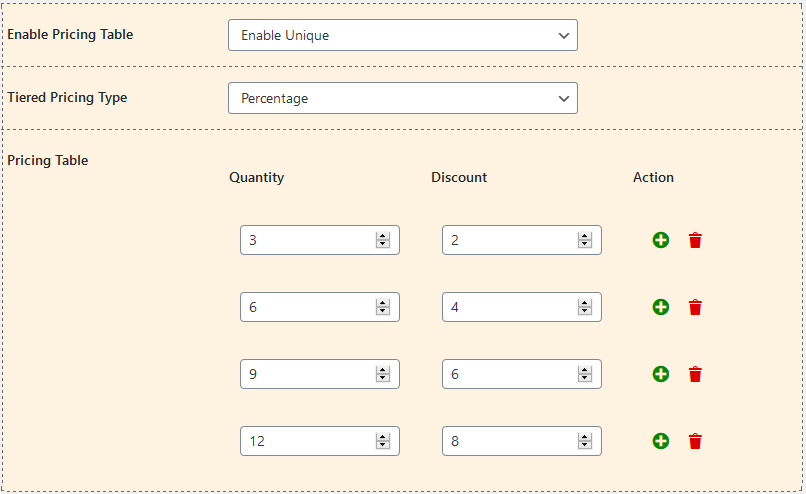
Task: Click the Action column header
Action: click(x=653, y=177)
